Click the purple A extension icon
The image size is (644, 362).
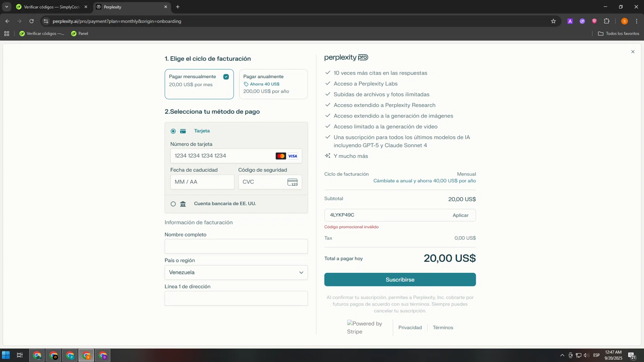pyautogui.click(x=570, y=21)
